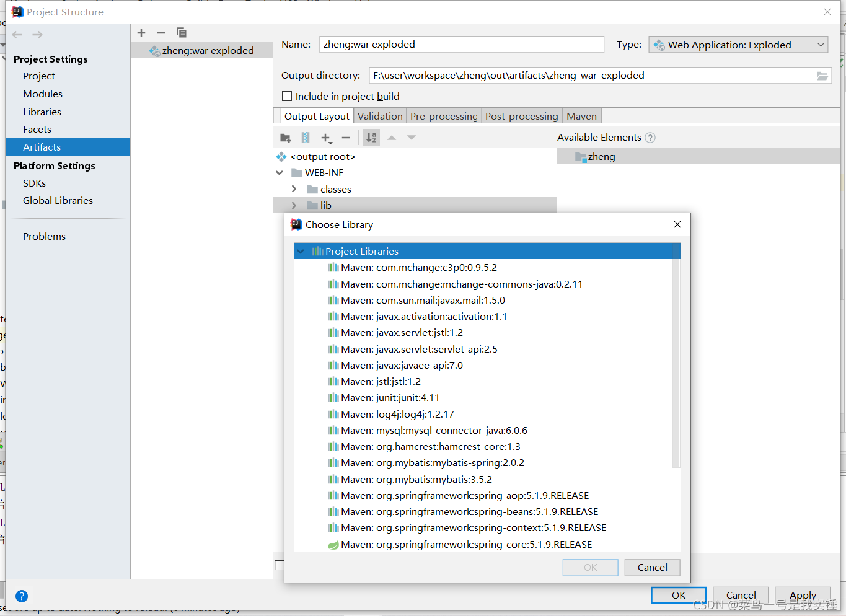
Task: Switch to the Pre-processing tab
Action: pos(443,115)
